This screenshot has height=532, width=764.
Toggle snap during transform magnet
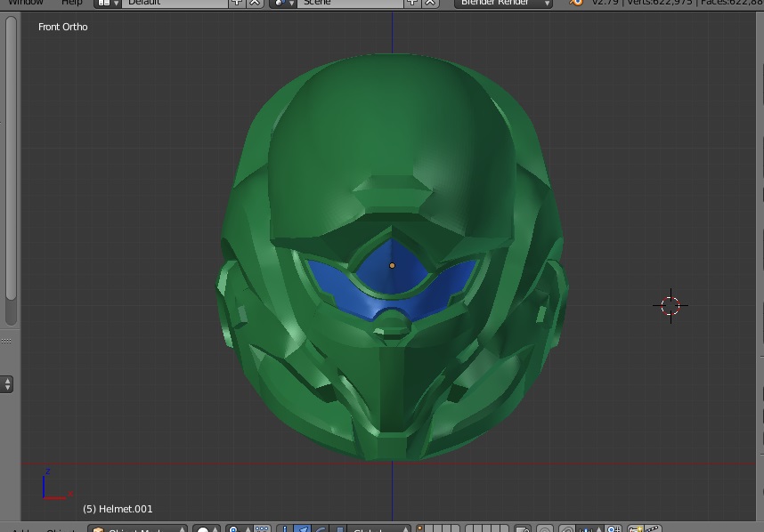pyautogui.click(x=567, y=528)
